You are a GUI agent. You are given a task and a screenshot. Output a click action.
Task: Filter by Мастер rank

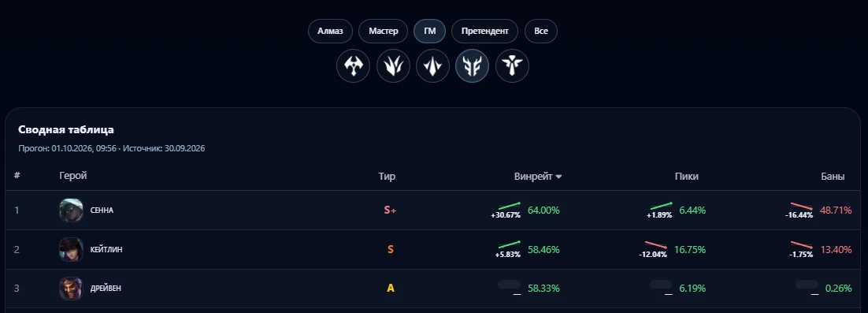tap(383, 31)
